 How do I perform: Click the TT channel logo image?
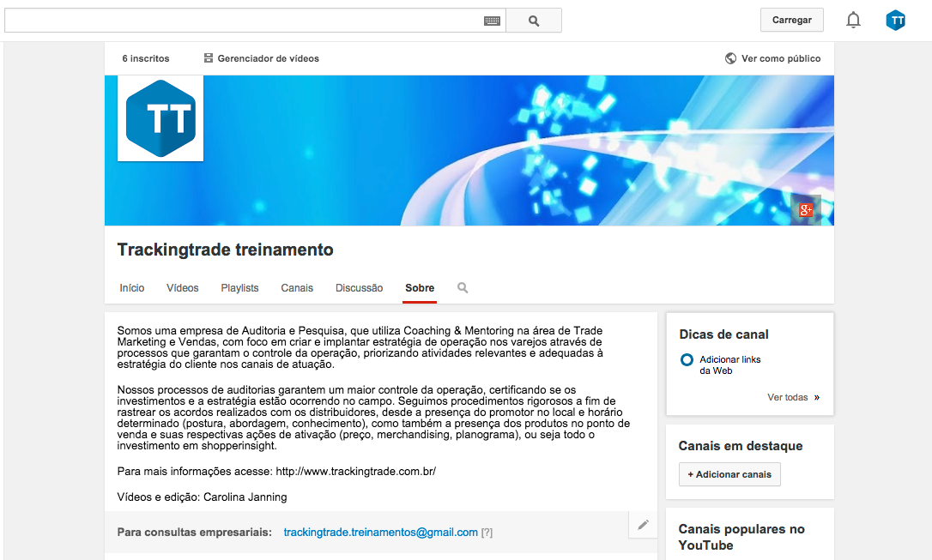coord(160,118)
